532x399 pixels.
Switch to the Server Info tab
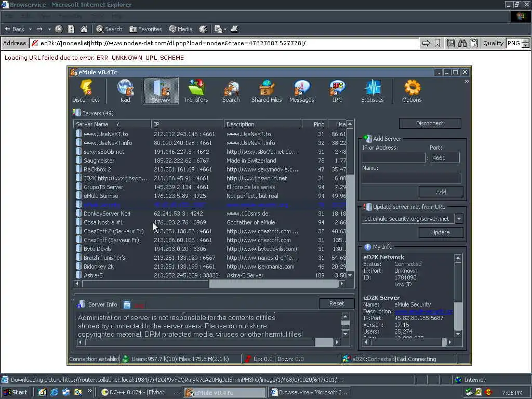(x=97, y=304)
